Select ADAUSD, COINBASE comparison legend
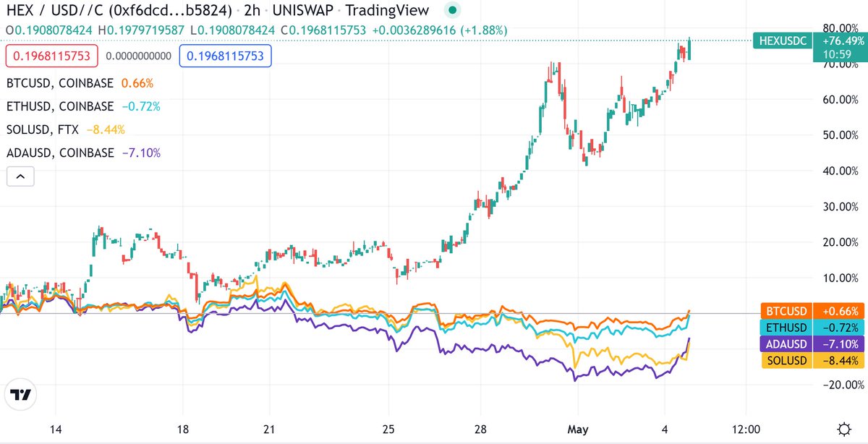Screen dimensions: 868x444 [61, 153]
